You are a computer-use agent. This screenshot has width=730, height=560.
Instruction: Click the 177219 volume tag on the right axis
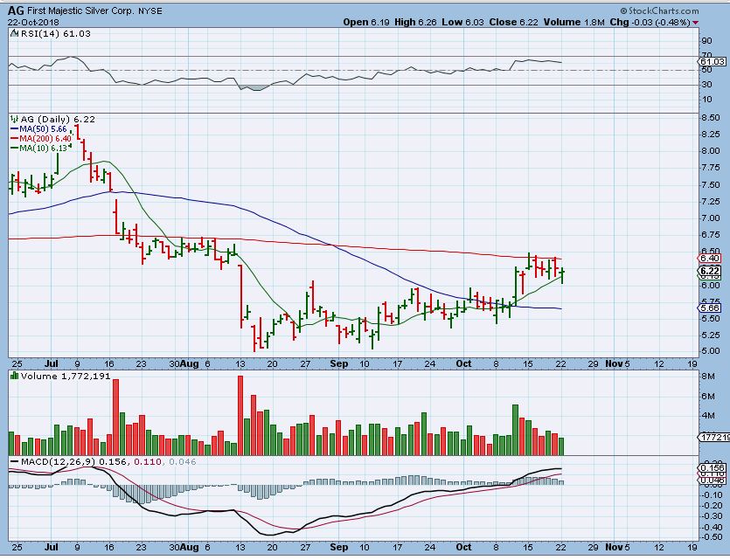(x=714, y=437)
